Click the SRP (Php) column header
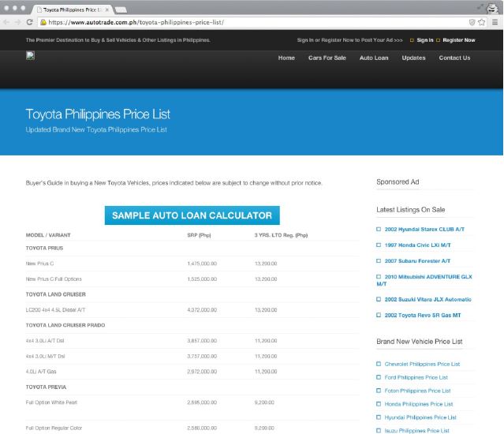Screen dimensions: 504x434 tap(199, 235)
